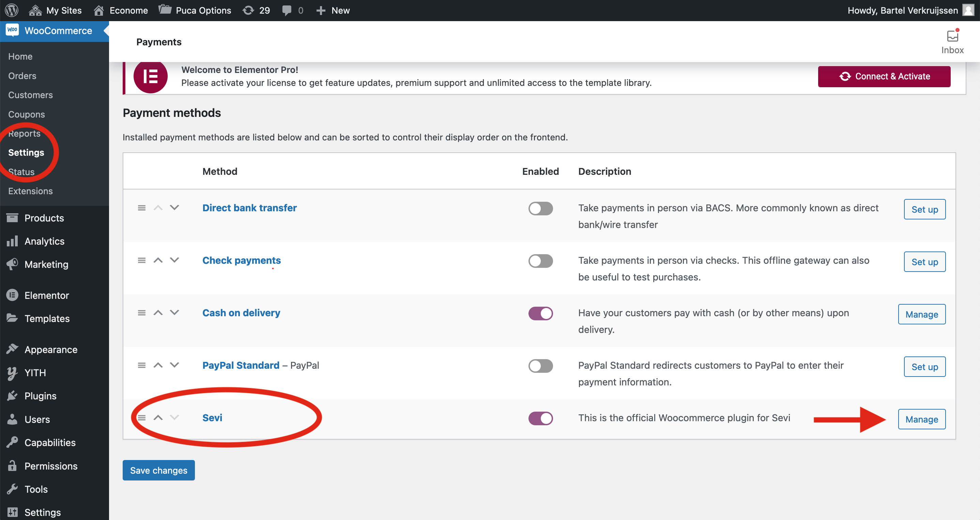
Task: Click the YITH sidebar icon
Action: point(12,373)
